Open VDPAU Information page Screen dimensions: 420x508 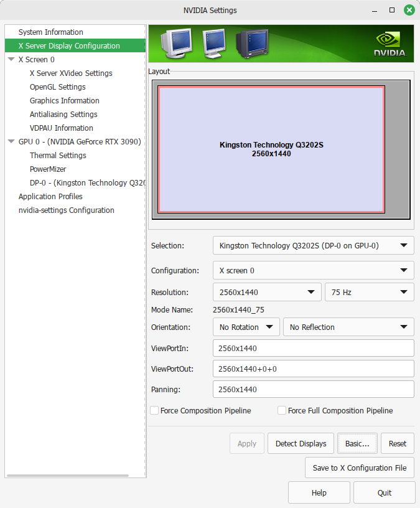tap(61, 128)
